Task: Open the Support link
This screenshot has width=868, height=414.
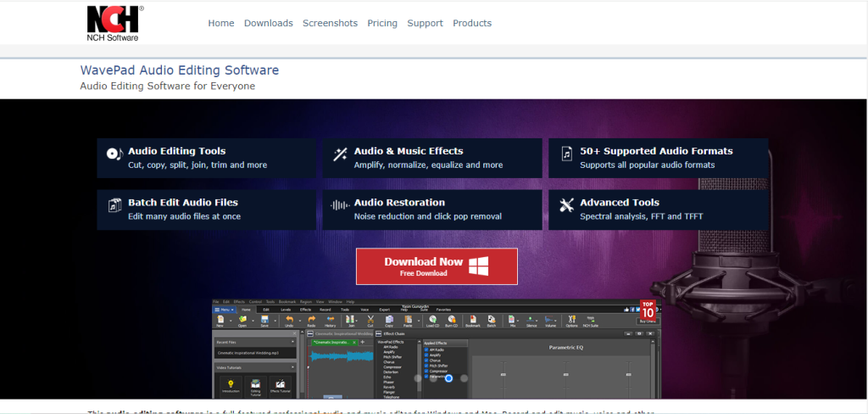Action: point(426,23)
